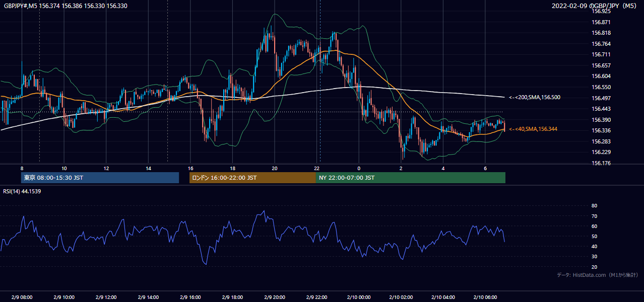Click the HistData.com data source credit

click(598, 275)
